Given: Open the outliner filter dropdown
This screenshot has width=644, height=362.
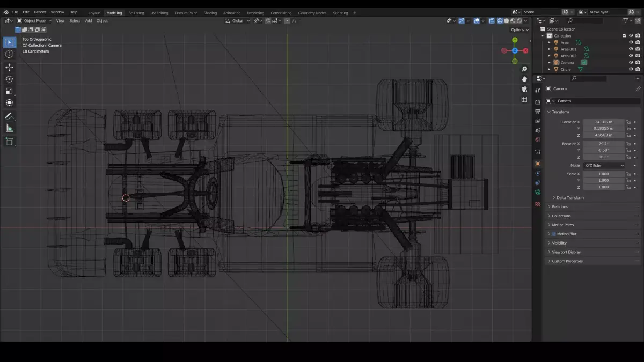Looking at the screenshot, I should (627, 20).
